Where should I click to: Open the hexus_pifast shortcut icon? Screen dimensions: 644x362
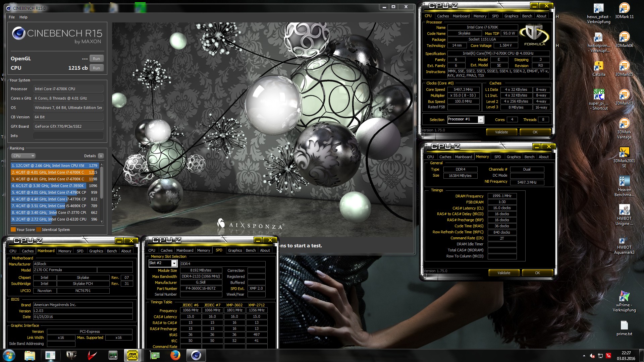[x=599, y=13]
